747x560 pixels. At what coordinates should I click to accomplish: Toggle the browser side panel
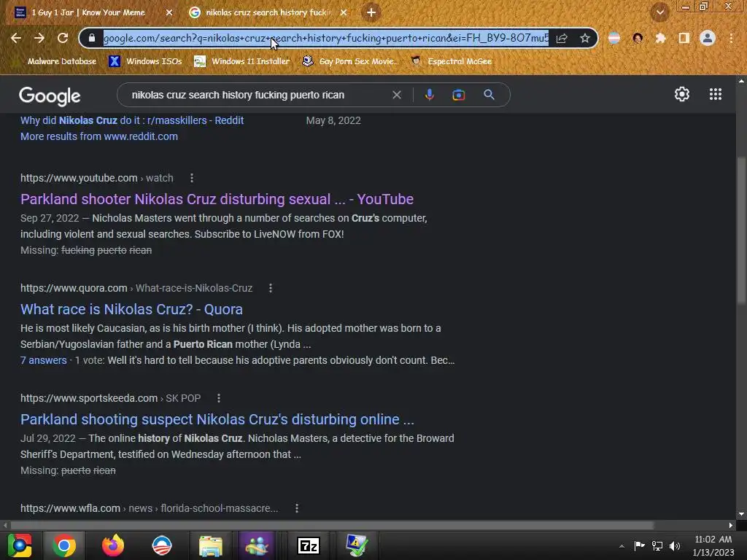pos(684,38)
